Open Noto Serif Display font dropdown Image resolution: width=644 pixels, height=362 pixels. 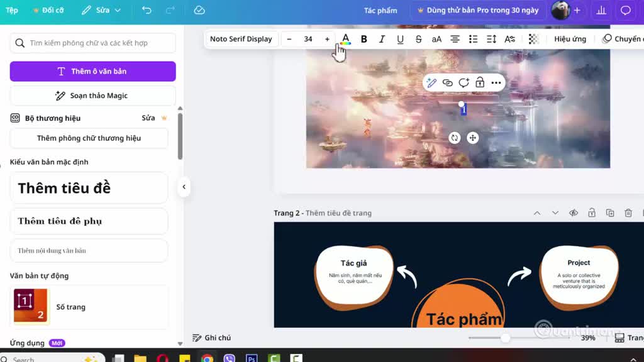[x=241, y=39]
